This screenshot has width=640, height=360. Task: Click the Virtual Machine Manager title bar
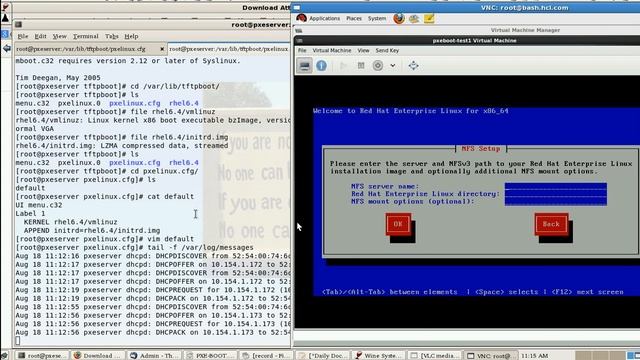(x=467, y=30)
